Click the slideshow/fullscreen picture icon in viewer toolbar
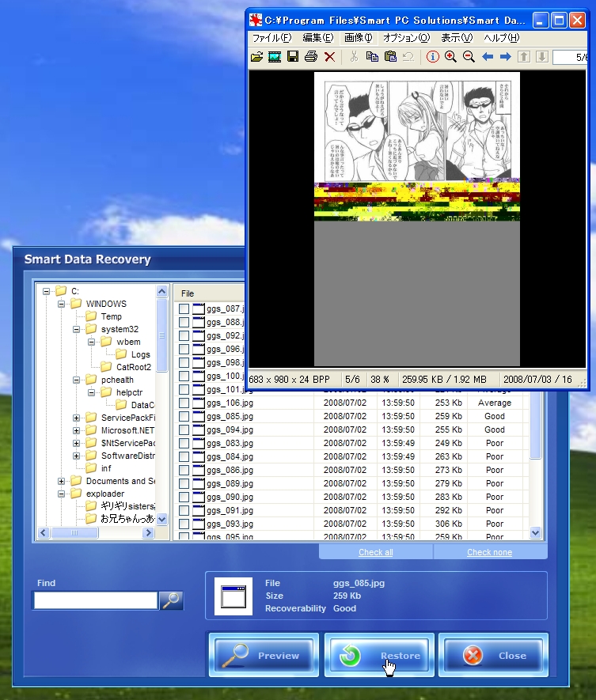Viewport: 596px width, 700px height. point(275,57)
